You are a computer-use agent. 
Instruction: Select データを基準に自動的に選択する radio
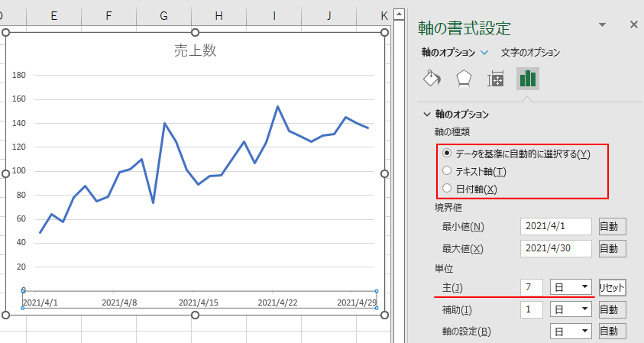coord(447,154)
